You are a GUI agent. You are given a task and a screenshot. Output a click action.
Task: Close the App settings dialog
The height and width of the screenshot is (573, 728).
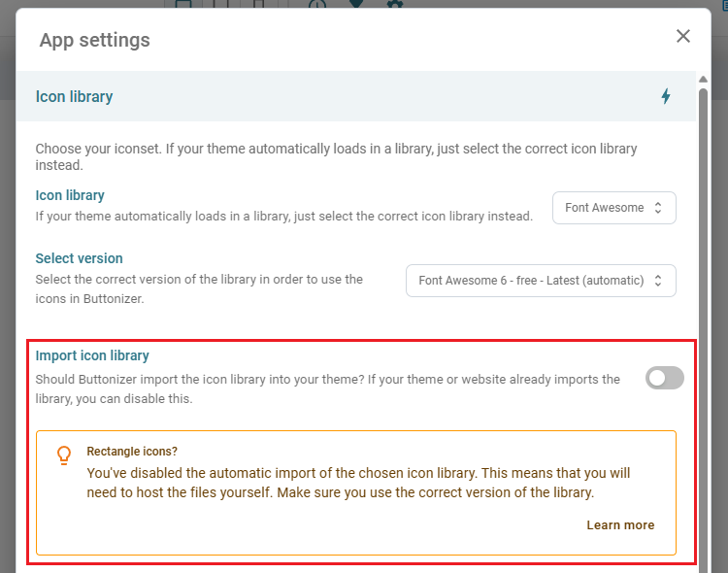tap(683, 36)
